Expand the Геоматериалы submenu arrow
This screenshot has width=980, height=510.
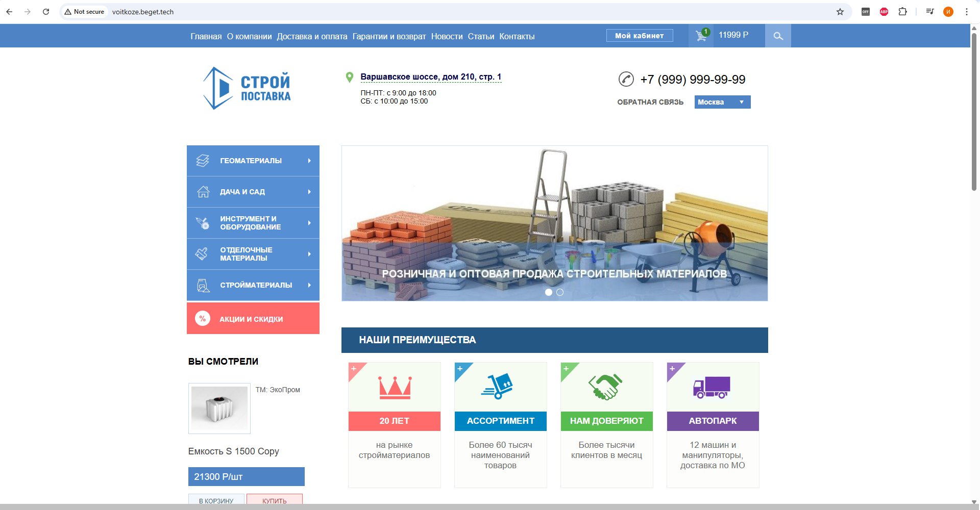point(309,161)
